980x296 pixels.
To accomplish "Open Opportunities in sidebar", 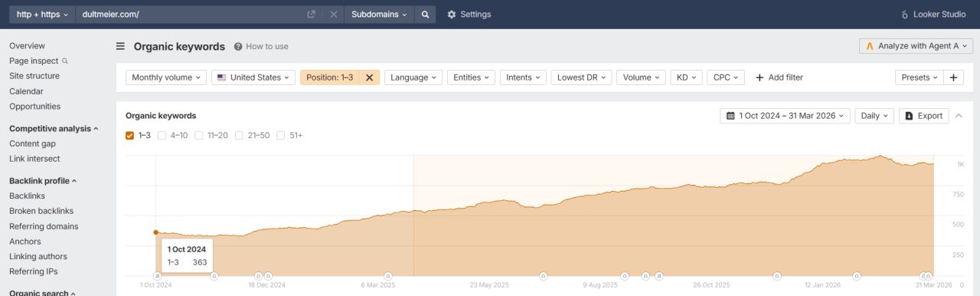I will click(x=34, y=107).
